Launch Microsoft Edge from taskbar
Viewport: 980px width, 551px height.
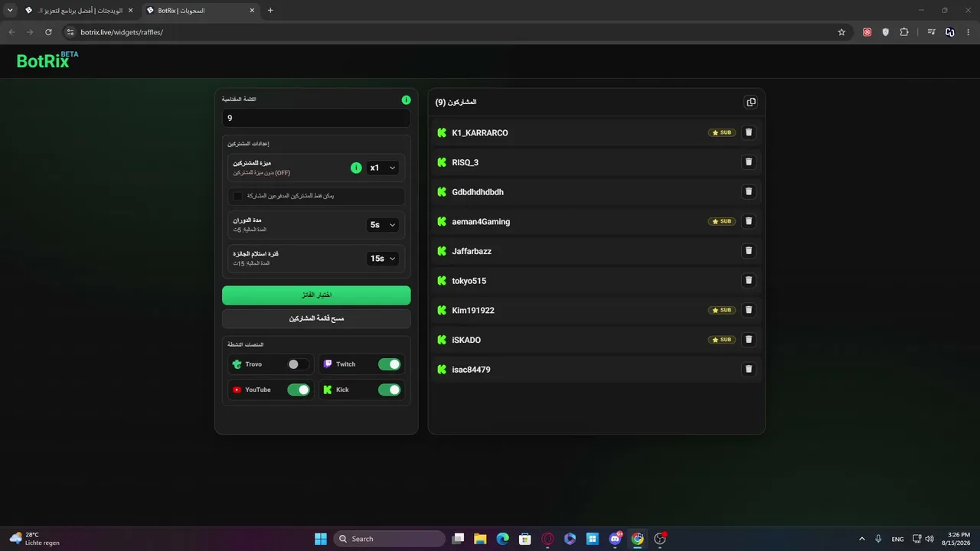coord(502,539)
